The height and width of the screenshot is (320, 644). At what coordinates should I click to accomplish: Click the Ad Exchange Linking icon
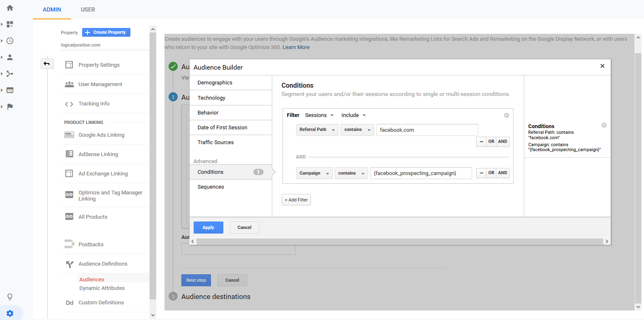tap(69, 173)
